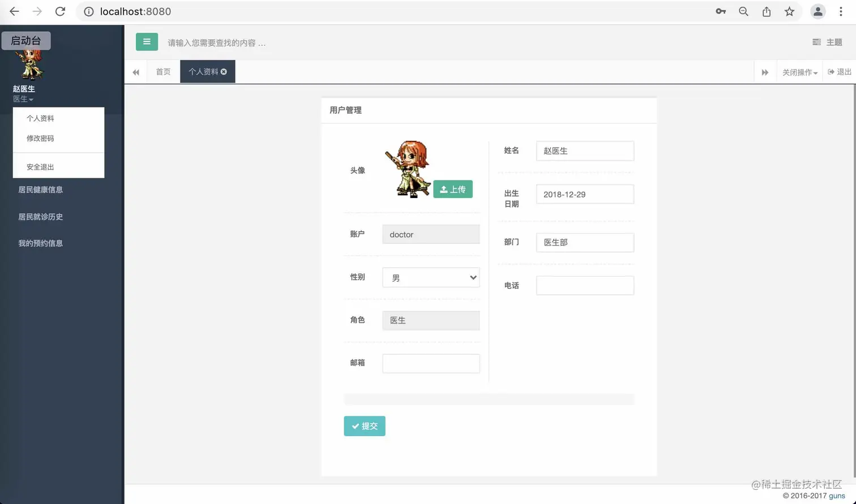This screenshot has height=504, width=856.
Task: Close the 个人资料 tab
Action: click(x=224, y=72)
